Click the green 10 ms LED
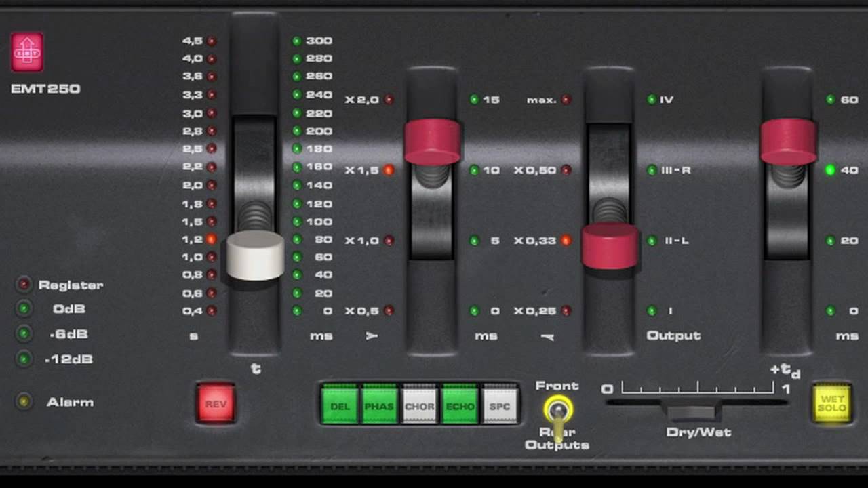868x488 pixels. click(x=474, y=170)
